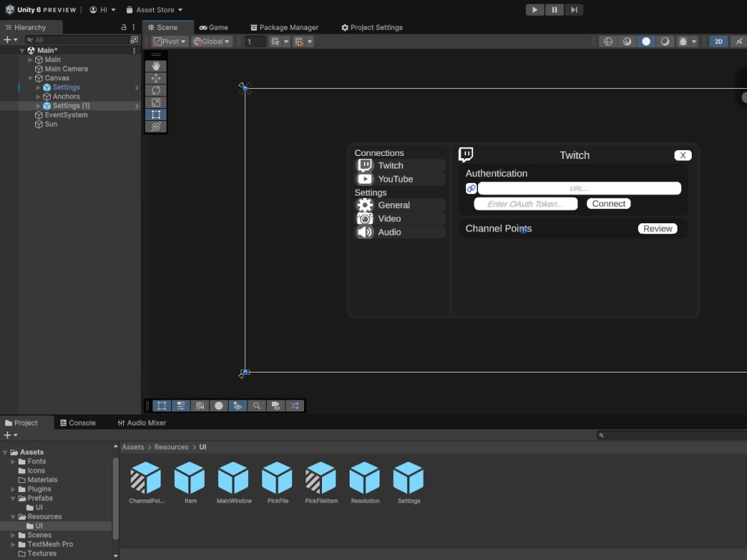Switch to the Console tab

pos(78,423)
